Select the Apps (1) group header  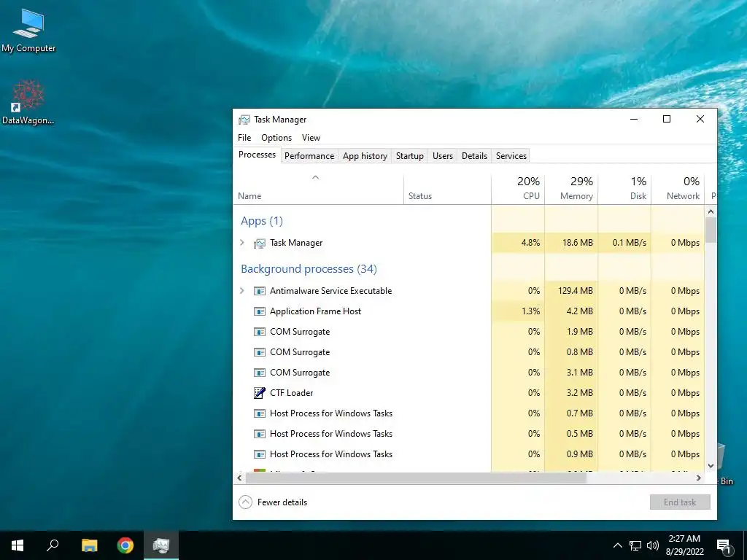pos(262,221)
